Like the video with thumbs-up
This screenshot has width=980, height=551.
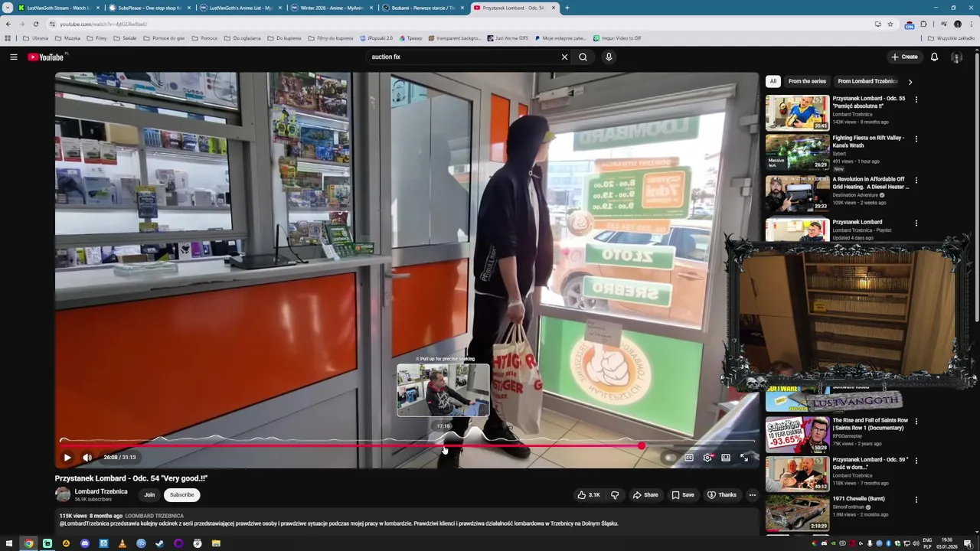pos(589,495)
